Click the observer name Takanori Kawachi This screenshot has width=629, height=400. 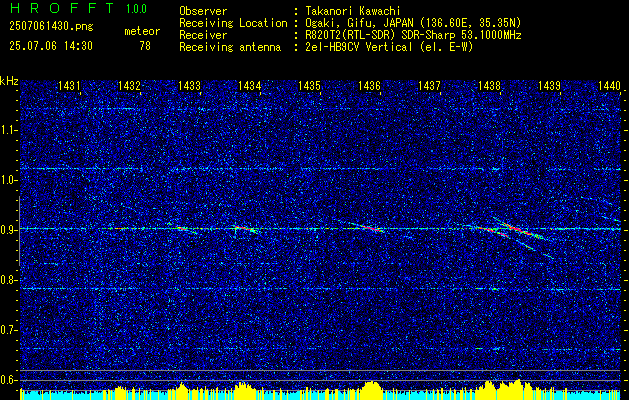coord(353,11)
